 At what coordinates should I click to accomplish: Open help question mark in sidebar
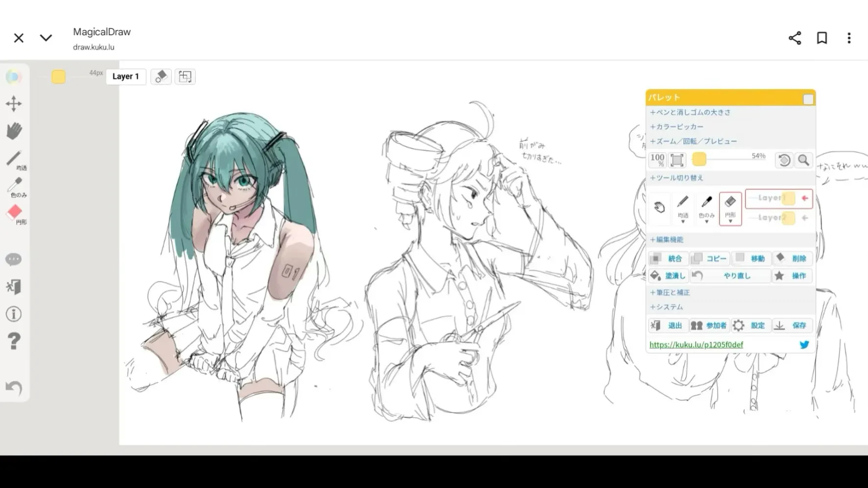pyautogui.click(x=14, y=341)
